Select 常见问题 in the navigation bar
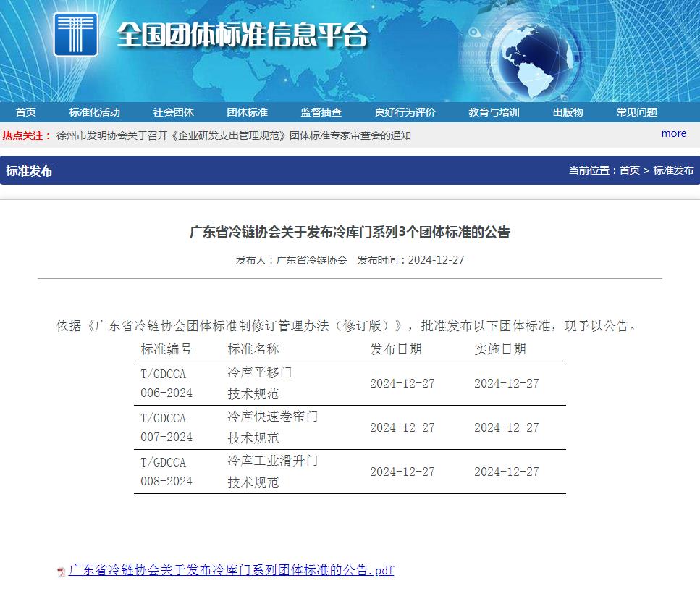 [x=636, y=112]
